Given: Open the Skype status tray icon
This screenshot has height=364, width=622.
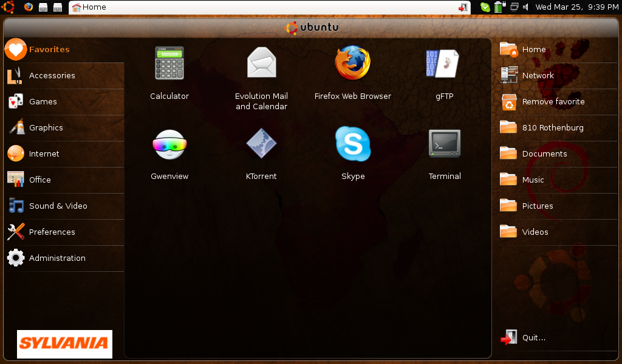Looking at the screenshot, I should (485, 7).
